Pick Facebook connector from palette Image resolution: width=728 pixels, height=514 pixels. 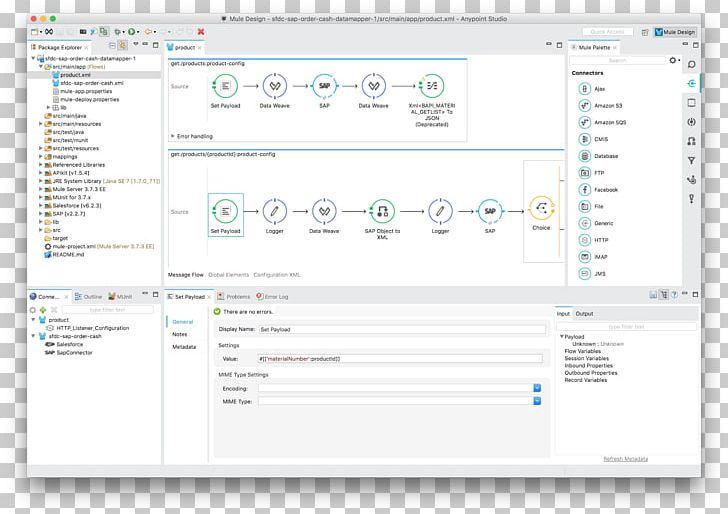pos(598,189)
